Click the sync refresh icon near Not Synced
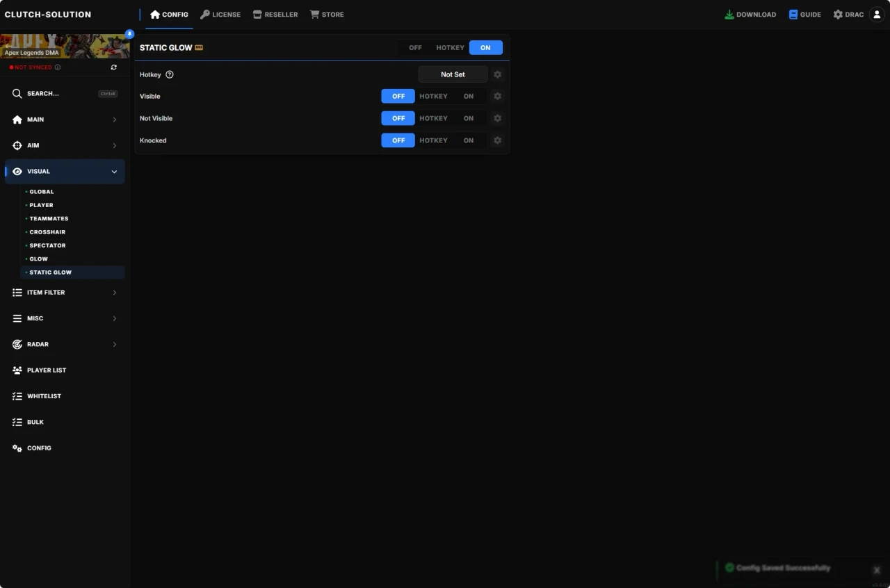This screenshot has width=890, height=588. click(x=113, y=67)
